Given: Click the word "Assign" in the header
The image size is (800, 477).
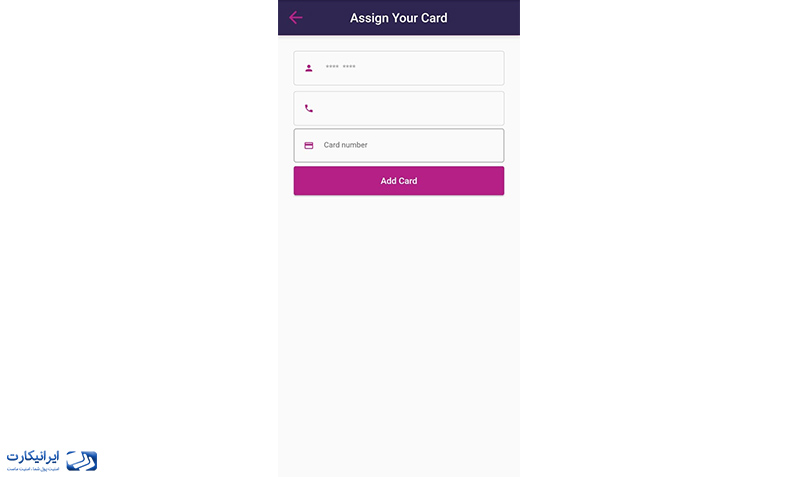Looking at the screenshot, I should (368, 18).
